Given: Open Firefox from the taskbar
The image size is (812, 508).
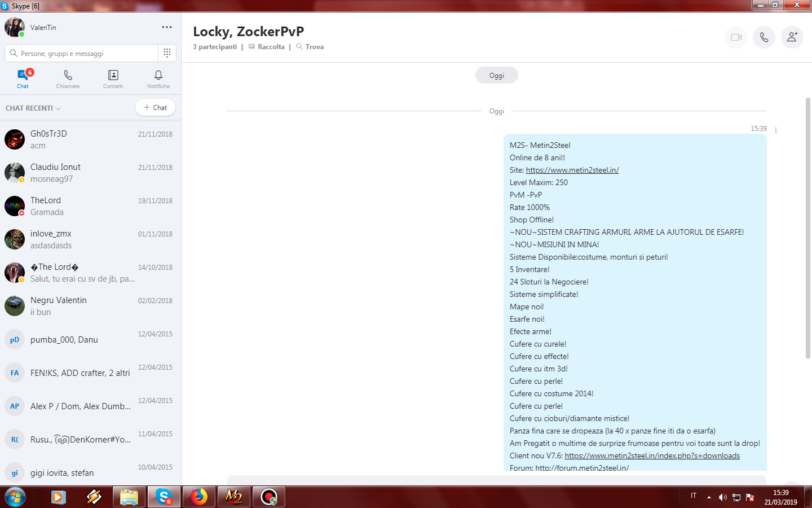Looking at the screenshot, I should click(x=199, y=497).
